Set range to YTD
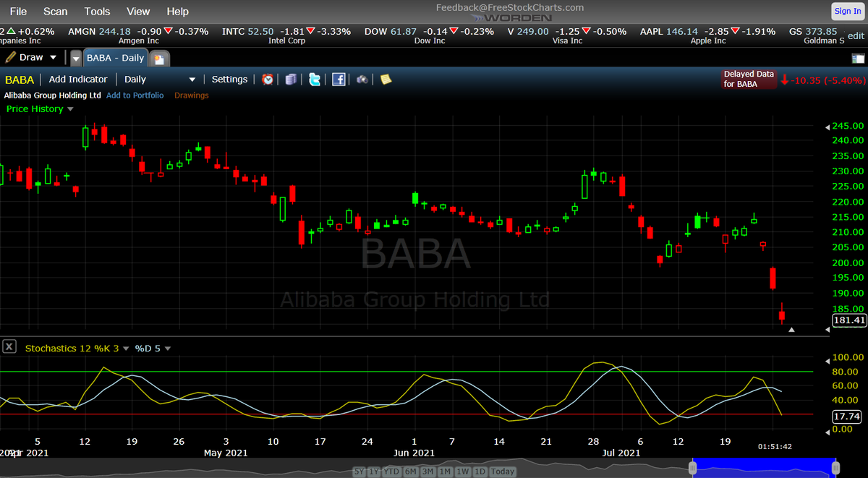The image size is (868, 478). click(x=392, y=471)
